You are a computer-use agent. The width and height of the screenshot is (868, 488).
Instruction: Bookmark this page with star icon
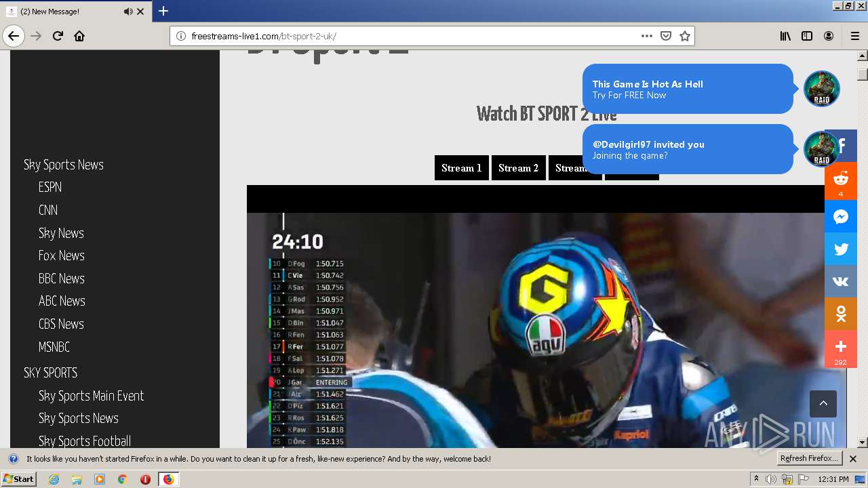coord(685,36)
